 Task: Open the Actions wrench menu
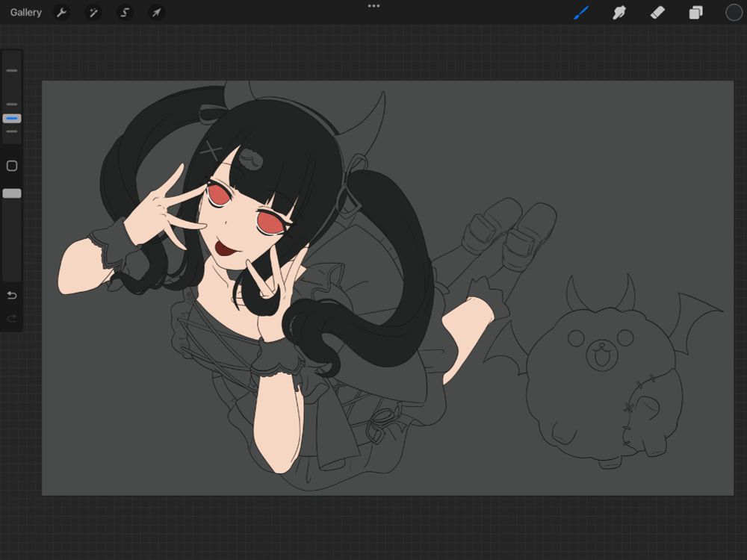pyautogui.click(x=61, y=13)
